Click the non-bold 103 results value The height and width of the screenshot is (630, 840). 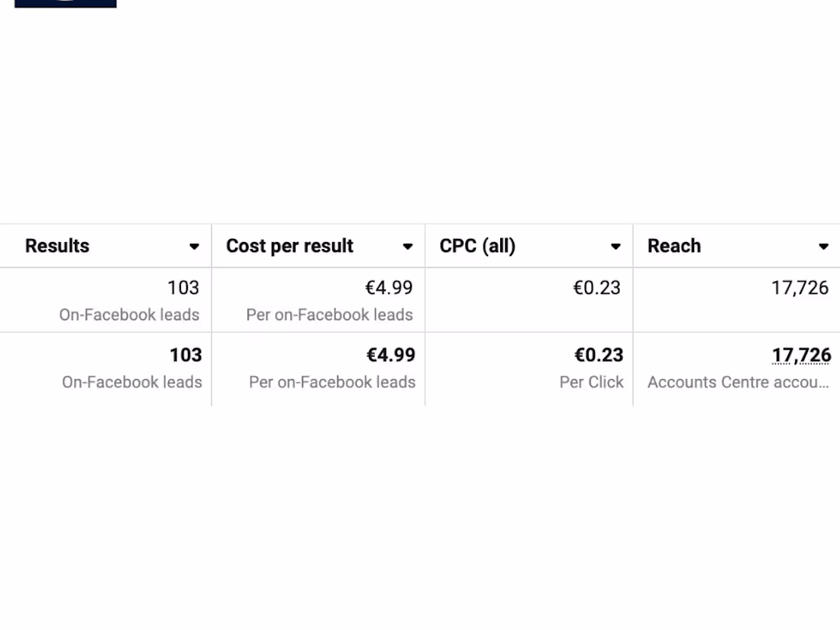(183, 288)
